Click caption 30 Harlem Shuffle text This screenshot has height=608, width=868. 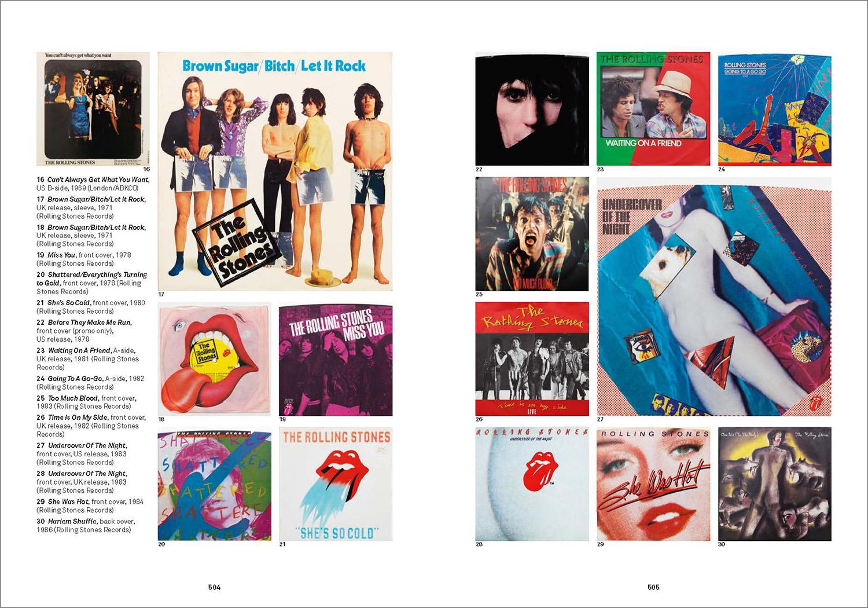[86, 525]
